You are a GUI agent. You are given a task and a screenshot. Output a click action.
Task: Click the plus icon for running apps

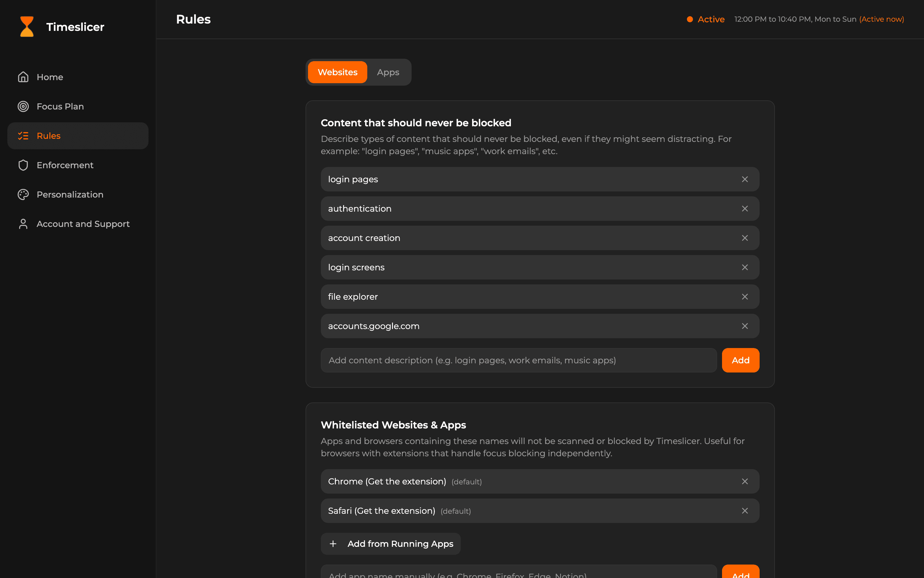[333, 544]
